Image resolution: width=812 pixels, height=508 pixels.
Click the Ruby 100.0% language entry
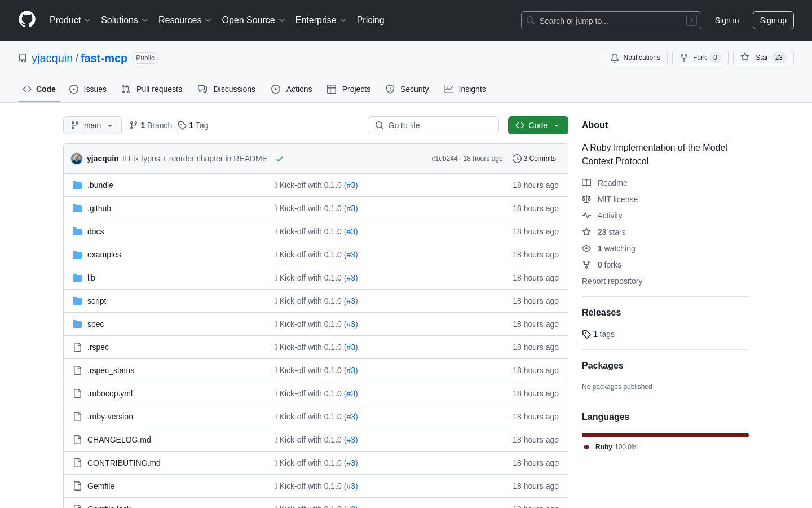pos(611,447)
